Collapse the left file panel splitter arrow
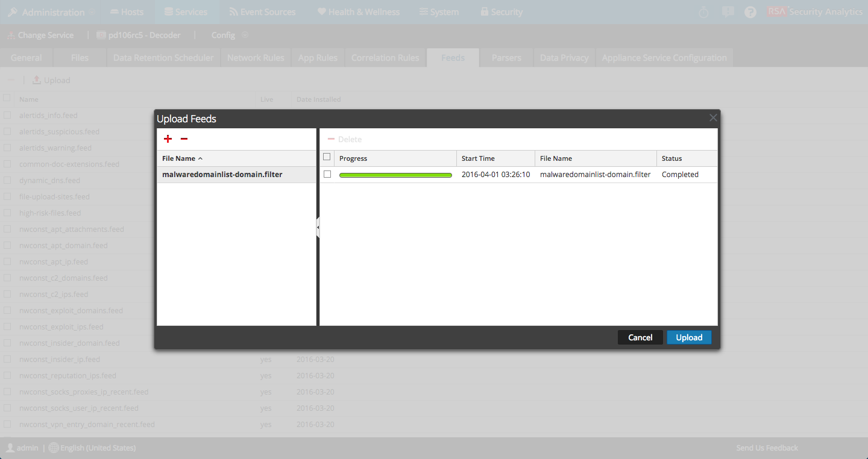 (x=318, y=227)
